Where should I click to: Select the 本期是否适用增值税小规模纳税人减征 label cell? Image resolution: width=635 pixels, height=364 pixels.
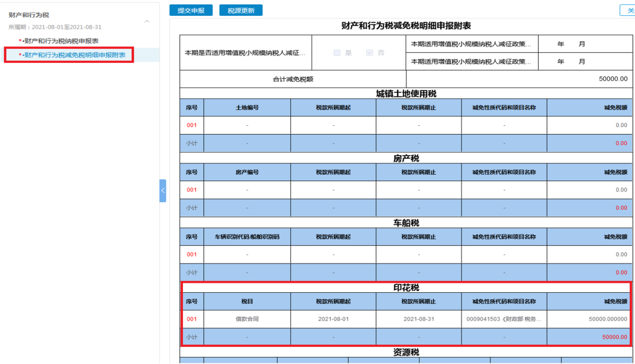[x=245, y=53]
